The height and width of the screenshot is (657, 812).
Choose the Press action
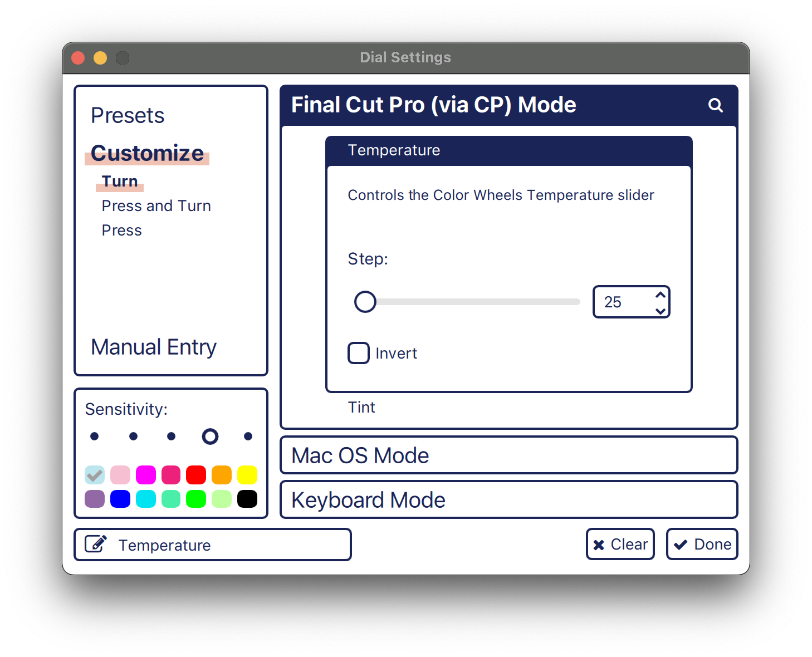point(121,231)
